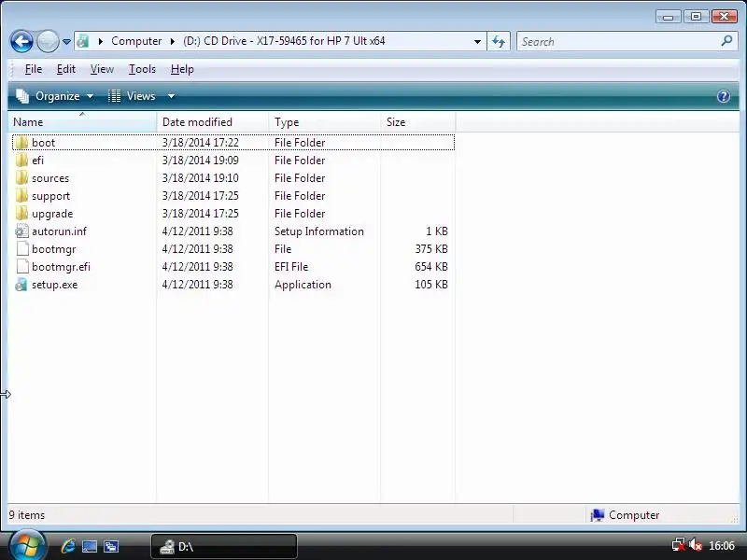Select the sources folder icon

coord(21,178)
